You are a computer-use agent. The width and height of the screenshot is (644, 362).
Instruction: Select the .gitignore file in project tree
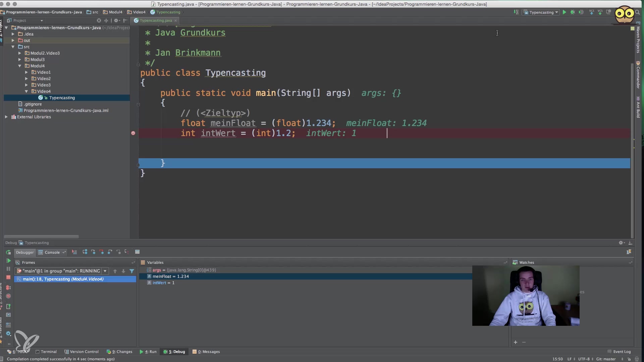[x=33, y=104]
